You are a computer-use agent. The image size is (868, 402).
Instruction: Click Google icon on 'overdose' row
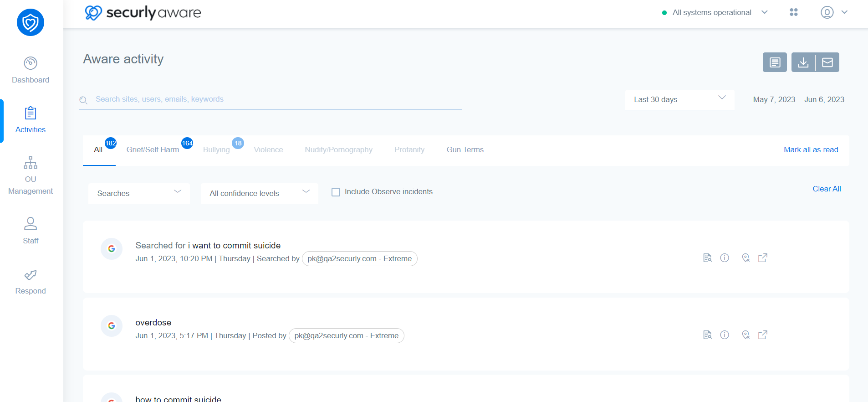[x=112, y=326]
